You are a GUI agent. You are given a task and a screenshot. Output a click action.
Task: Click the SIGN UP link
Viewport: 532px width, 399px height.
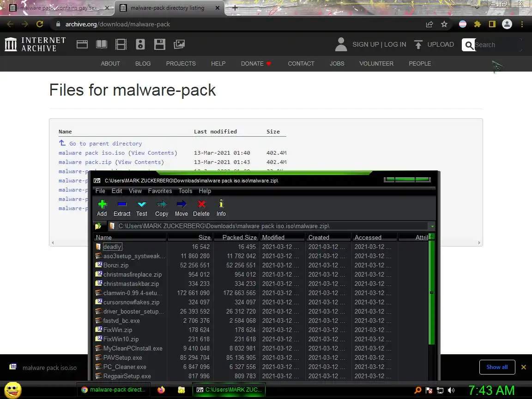[x=365, y=44]
